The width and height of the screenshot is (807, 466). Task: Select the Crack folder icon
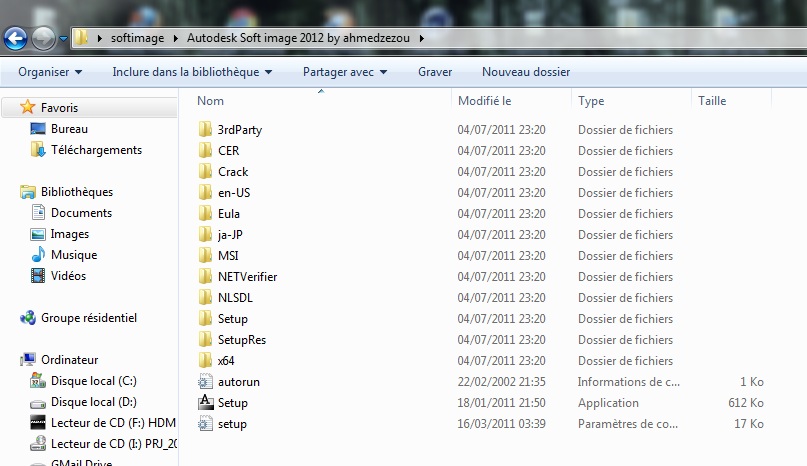205,171
